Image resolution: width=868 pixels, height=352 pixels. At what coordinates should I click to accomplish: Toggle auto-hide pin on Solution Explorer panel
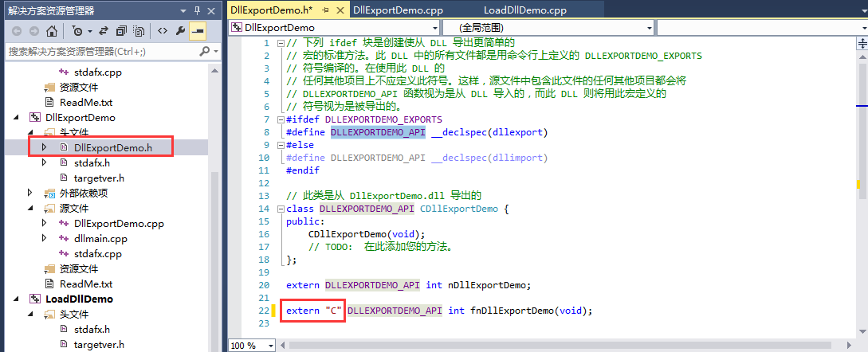(x=197, y=10)
